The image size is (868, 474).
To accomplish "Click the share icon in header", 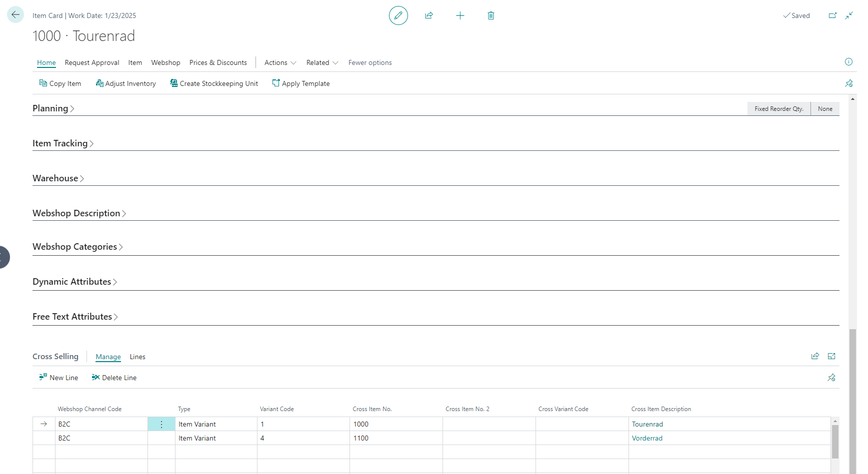I will tap(428, 15).
